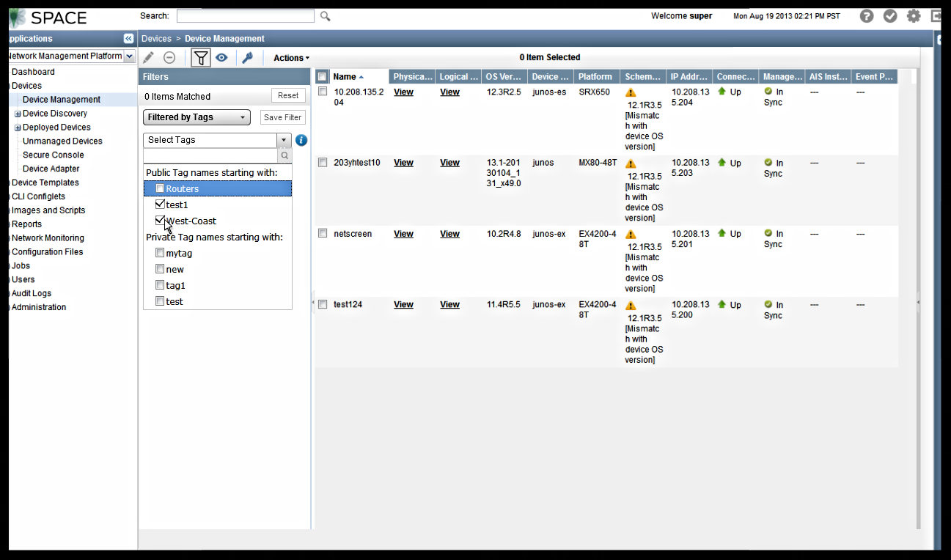Image resolution: width=951 pixels, height=560 pixels.
Task: Check the mytag private tag
Action: pos(160,253)
